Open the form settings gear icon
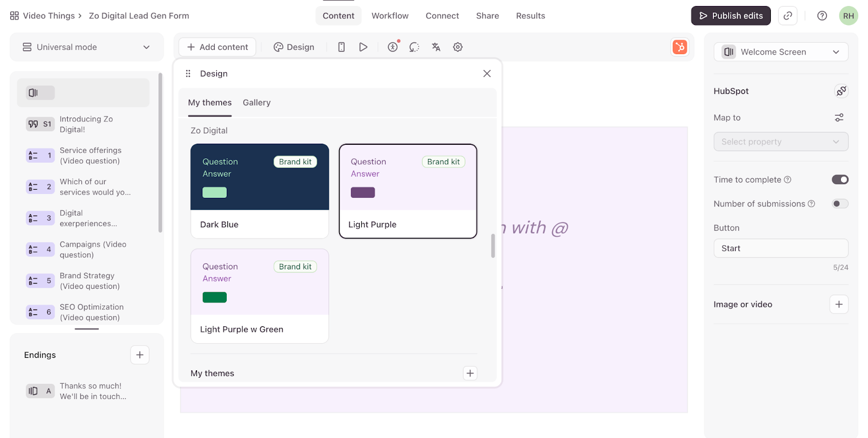The height and width of the screenshot is (438, 868). pos(458,47)
